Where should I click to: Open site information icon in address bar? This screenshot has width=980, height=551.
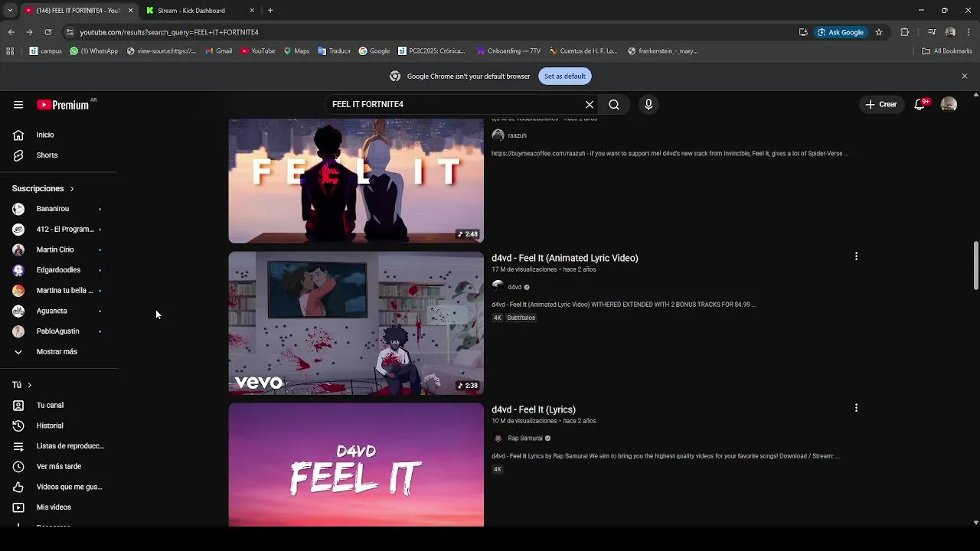click(70, 32)
